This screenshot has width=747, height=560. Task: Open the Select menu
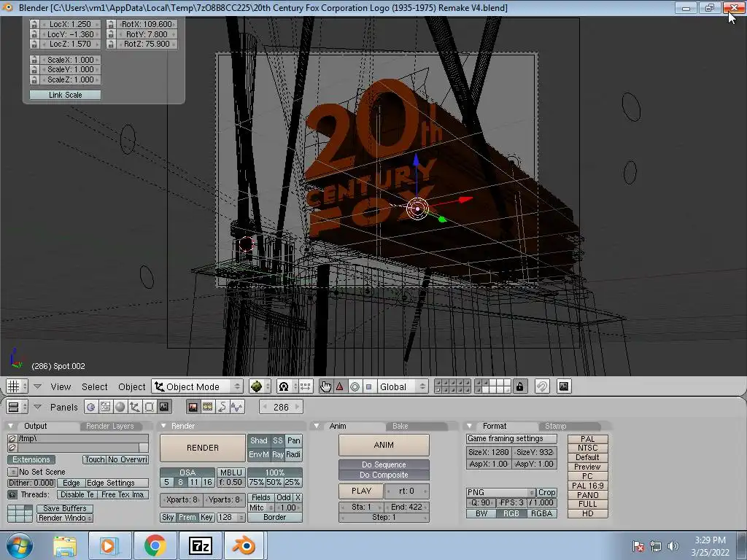click(94, 386)
